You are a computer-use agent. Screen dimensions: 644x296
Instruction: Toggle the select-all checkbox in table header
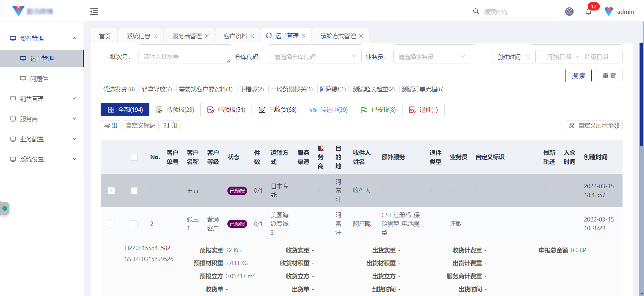point(134,157)
